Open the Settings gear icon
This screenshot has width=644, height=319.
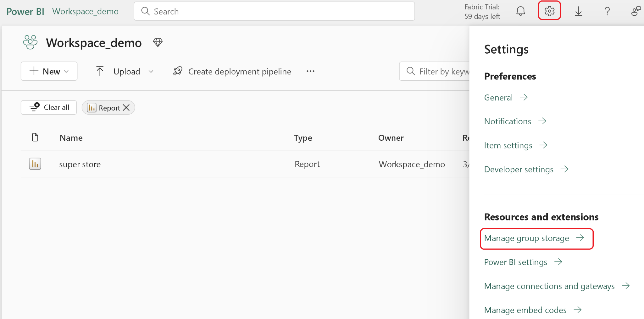pyautogui.click(x=549, y=11)
